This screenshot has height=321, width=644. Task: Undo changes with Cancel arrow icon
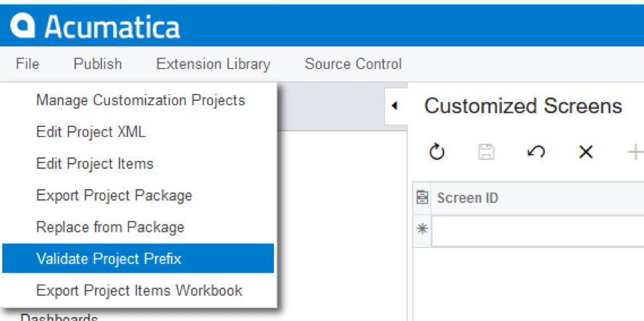[x=536, y=152]
